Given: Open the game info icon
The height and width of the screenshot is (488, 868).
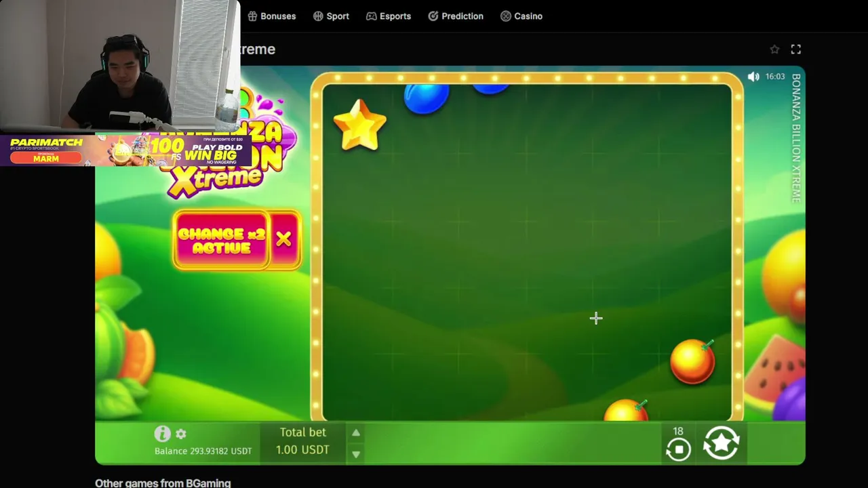Looking at the screenshot, I should pos(162,434).
